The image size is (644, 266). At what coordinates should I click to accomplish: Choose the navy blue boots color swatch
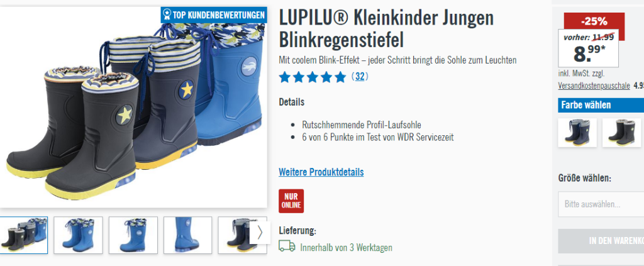click(x=577, y=132)
